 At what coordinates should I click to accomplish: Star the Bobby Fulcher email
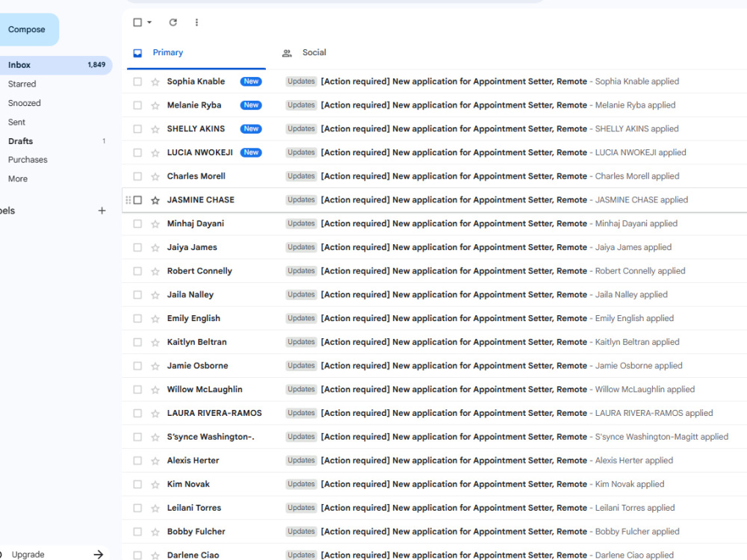(x=155, y=532)
